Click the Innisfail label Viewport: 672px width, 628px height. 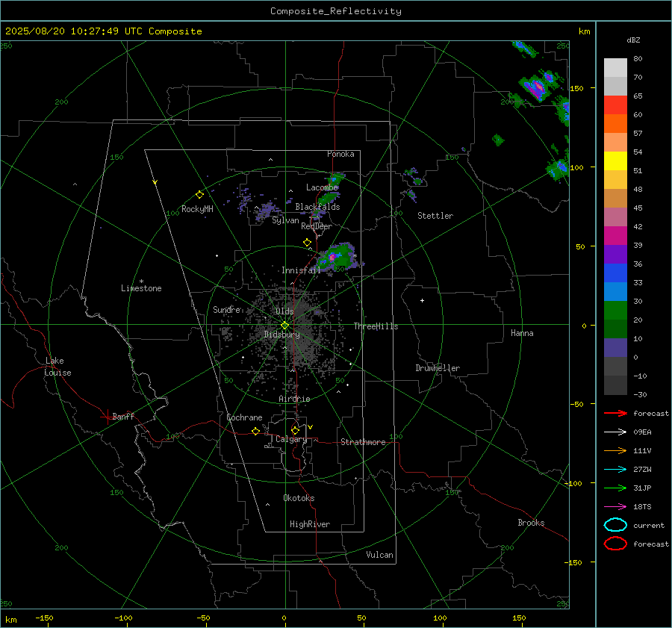coord(301,270)
